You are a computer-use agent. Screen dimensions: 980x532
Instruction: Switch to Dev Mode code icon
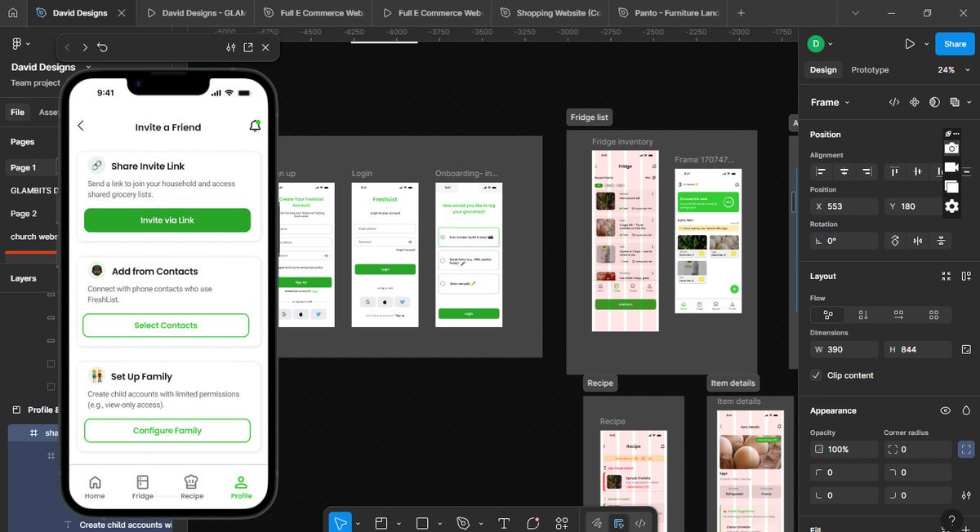640,523
